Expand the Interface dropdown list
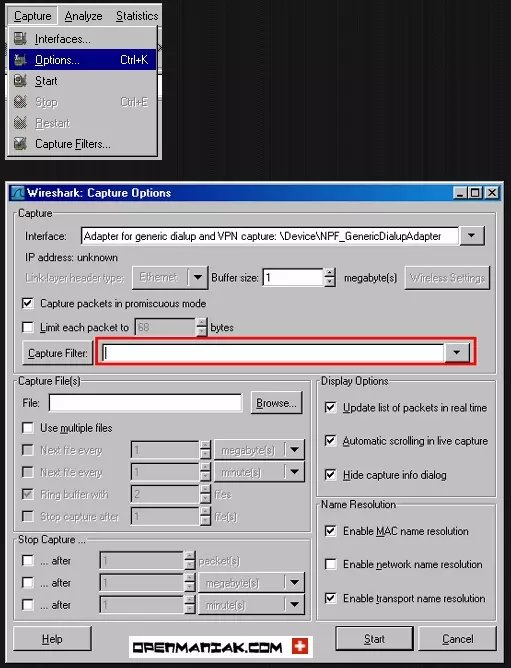Screen dimensions: 511x668 [x=472, y=236]
